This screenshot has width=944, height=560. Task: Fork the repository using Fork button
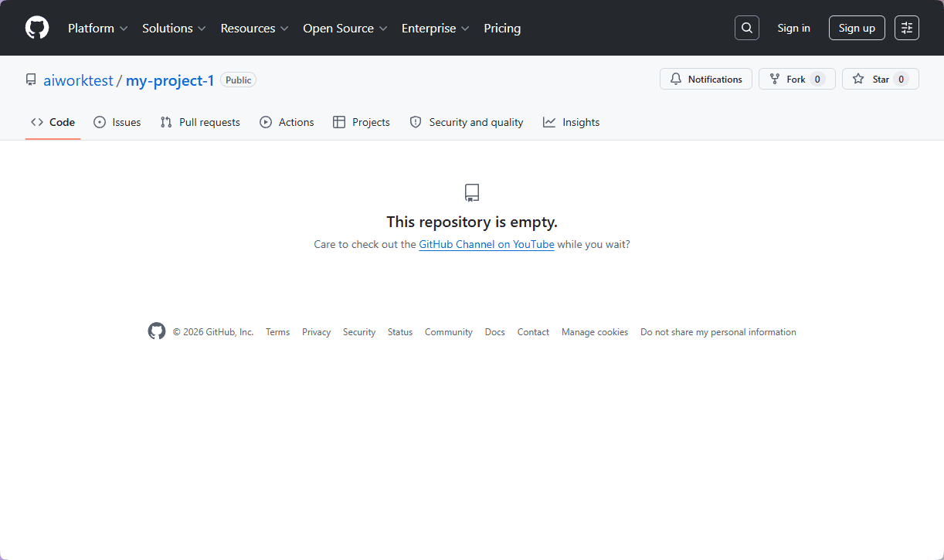coord(797,79)
